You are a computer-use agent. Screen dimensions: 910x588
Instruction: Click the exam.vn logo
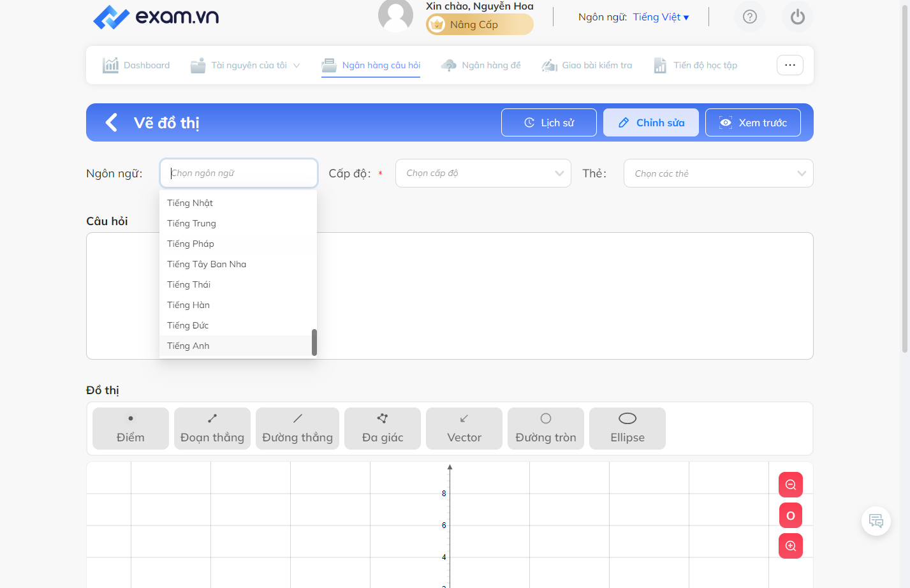pos(156,17)
